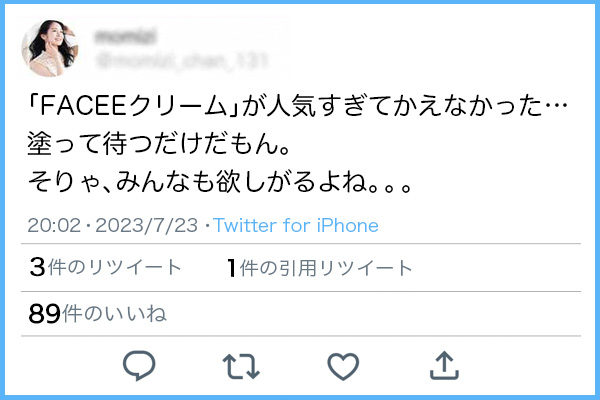
Task: Click the FACEEクリーム text in tweet
Action: [133, 106]
